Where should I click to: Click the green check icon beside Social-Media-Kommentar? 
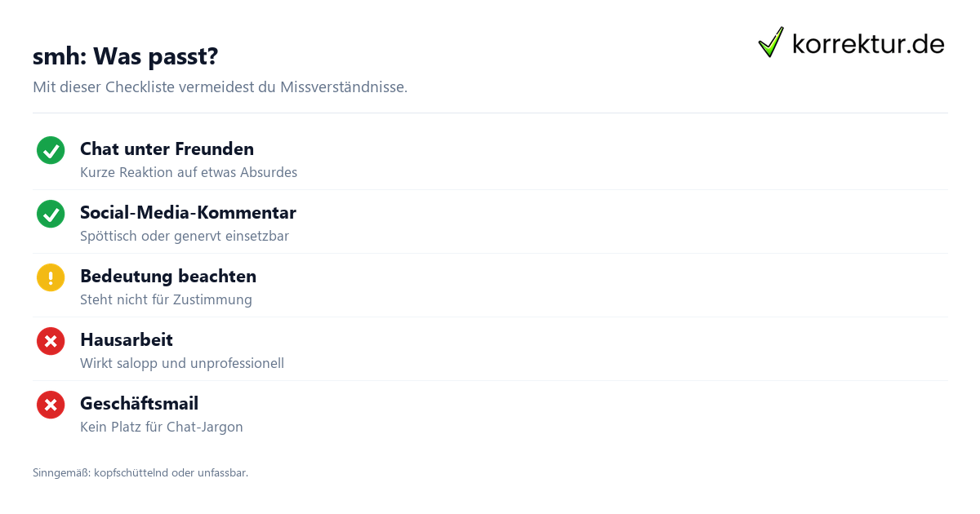pyautogui.click(x=51, y=214)
